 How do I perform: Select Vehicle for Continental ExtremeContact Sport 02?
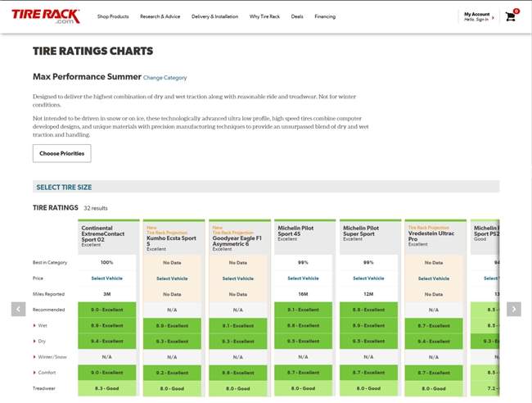click(106, 278)
